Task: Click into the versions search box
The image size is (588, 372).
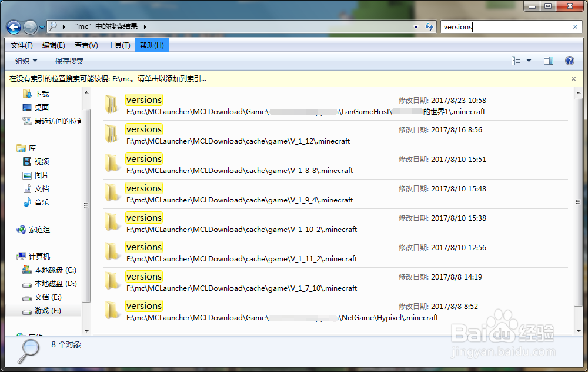Action: point(506,27)
